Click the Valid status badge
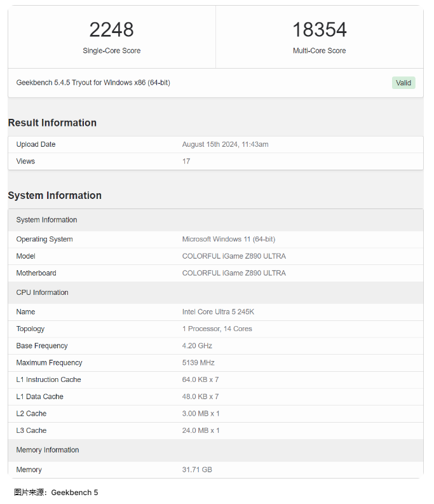 point(403,83)
